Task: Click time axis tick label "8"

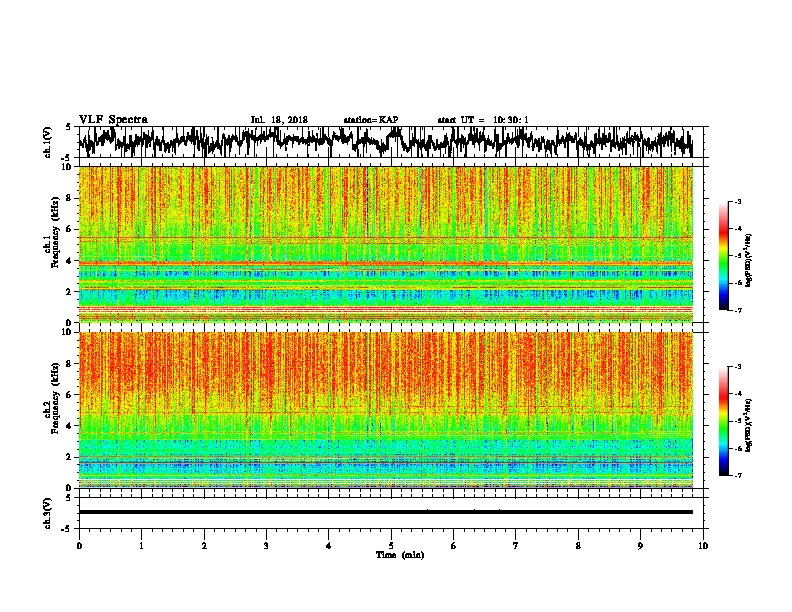Action: (578, 546)
